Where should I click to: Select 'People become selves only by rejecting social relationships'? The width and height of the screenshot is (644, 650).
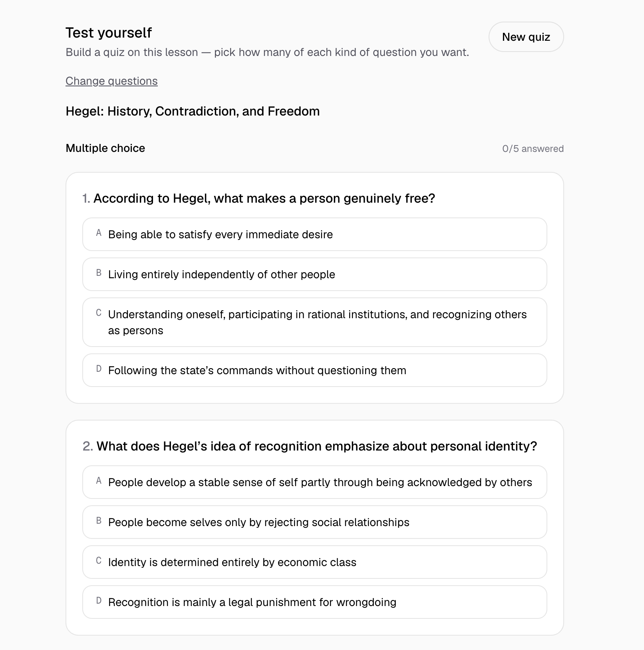click(314, 522)
